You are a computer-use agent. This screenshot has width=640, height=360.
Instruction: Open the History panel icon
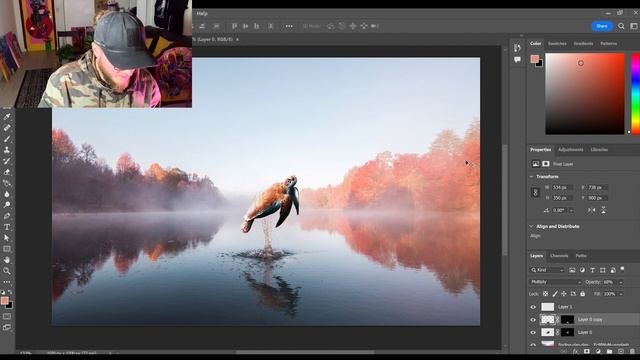518,48
